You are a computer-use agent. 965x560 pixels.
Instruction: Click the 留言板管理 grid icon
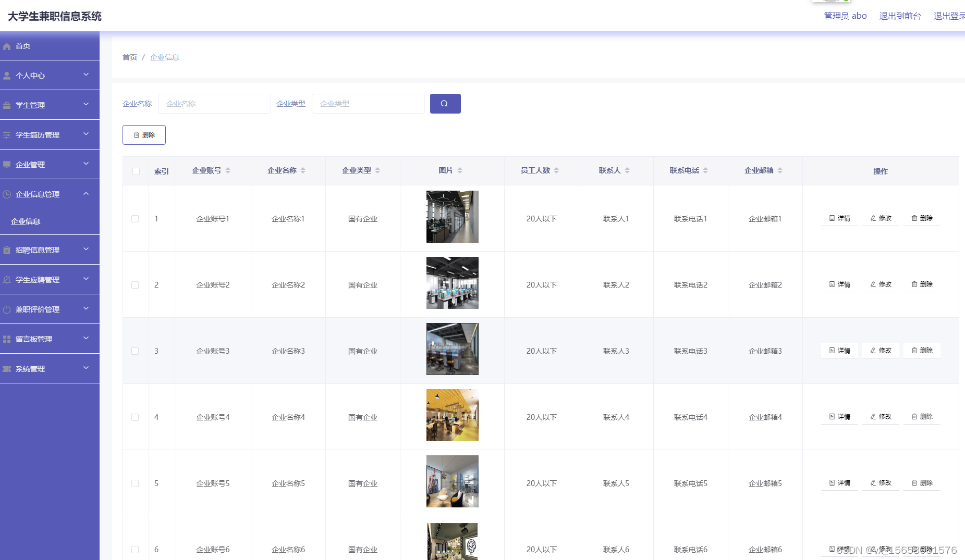coord(7,339)
